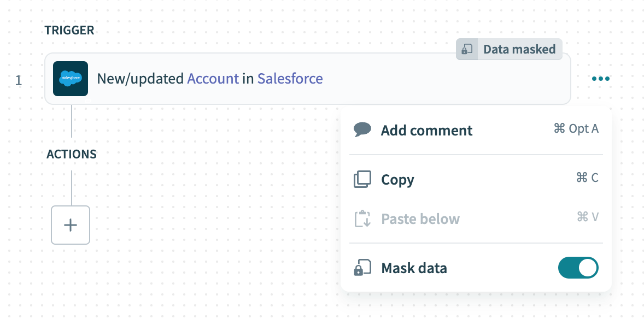Select Add comment from the menu
Image resolution: width=644 pixels, height=325 pixels.
coord(426,130)
